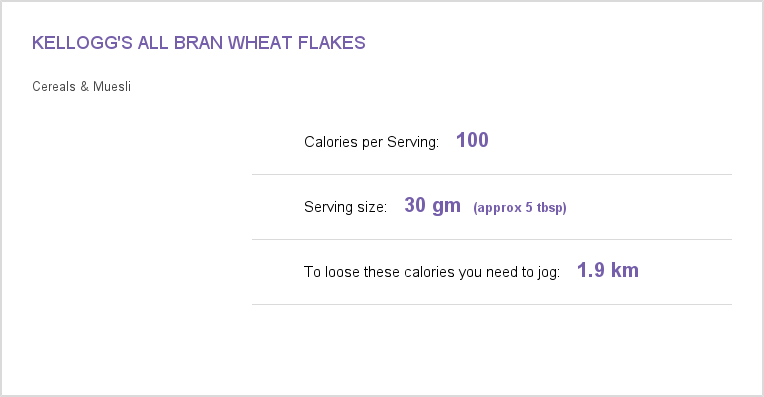Viewport: 764px width, 397px height.
Task: Click the word Cereals in the category
Action: coord(54,87)
